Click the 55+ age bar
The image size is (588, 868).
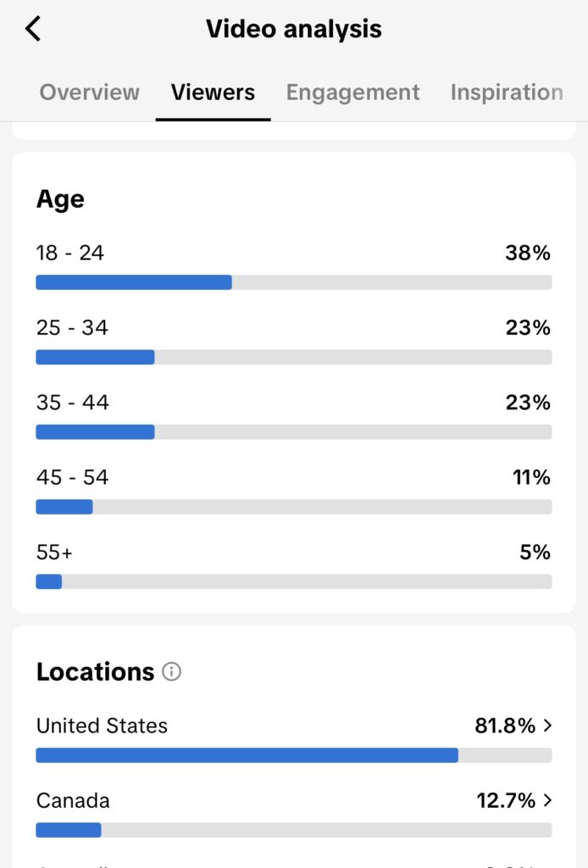(293, 581)
